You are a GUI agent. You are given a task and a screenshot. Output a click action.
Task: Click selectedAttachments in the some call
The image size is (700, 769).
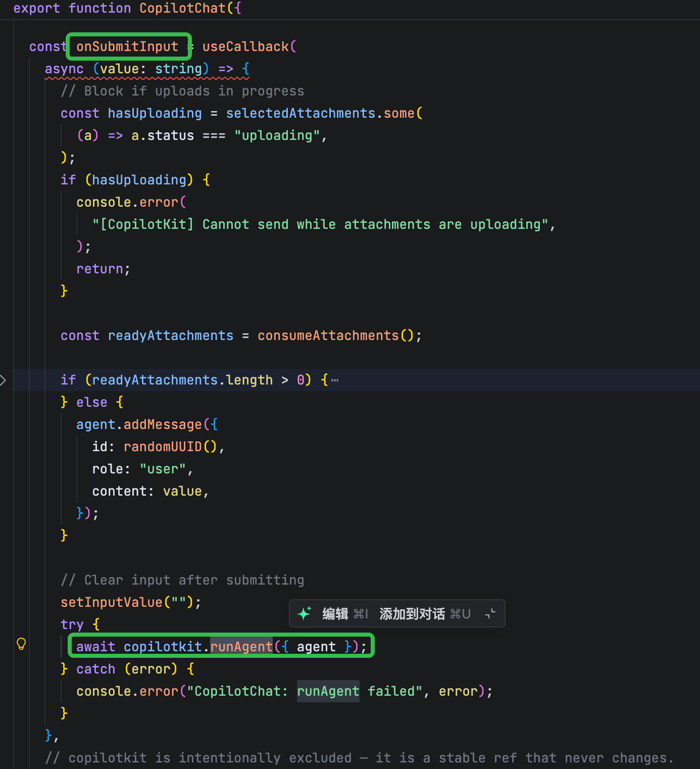click(x=301, y=113)
